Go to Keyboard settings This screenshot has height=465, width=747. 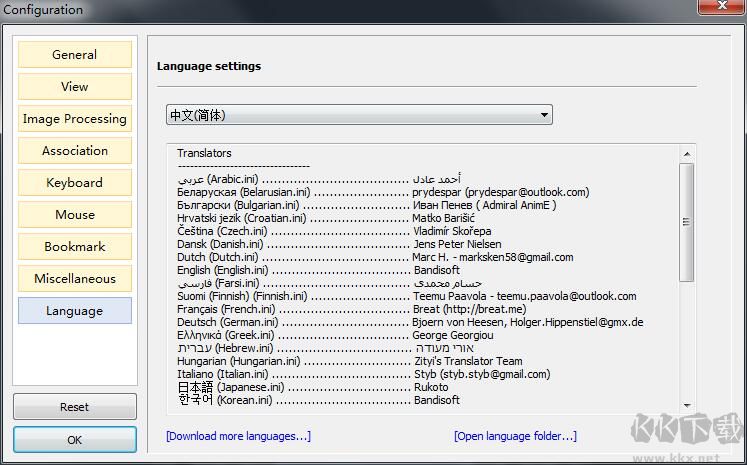pos(75,183)
